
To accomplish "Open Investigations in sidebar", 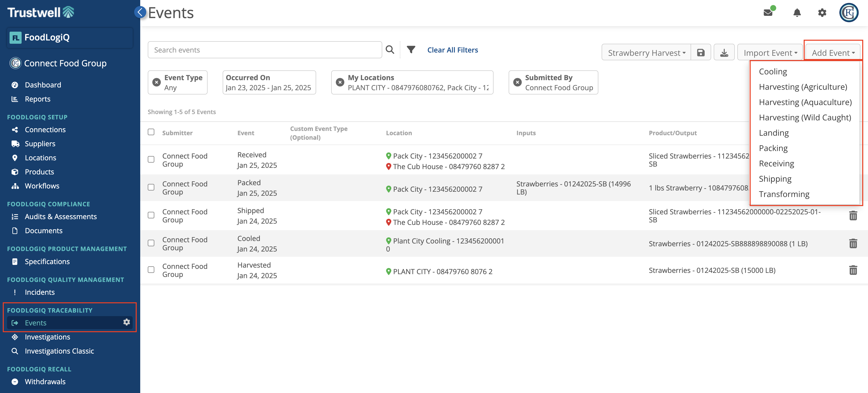I will click(x=47, y=337).
